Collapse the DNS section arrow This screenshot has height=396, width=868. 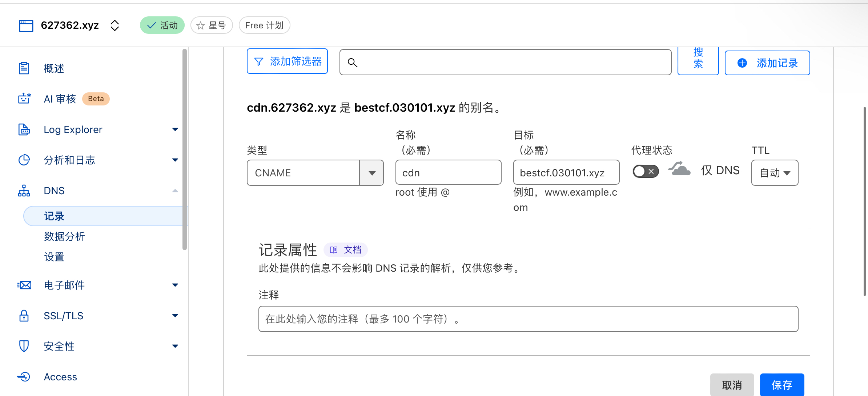click(175, 191)
